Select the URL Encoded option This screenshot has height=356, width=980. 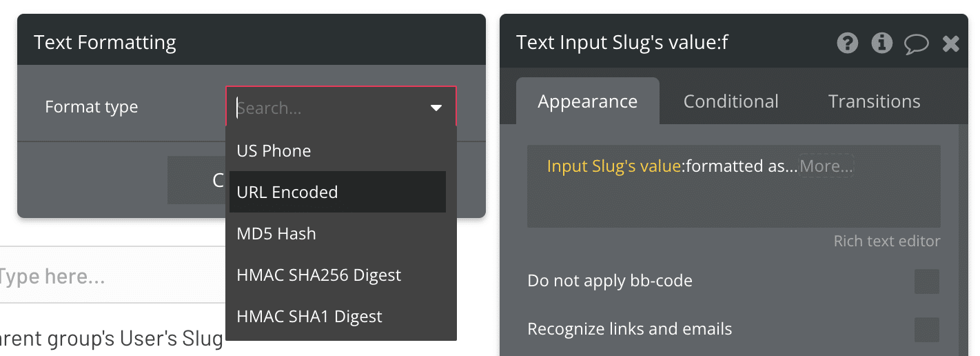point(338,192)
